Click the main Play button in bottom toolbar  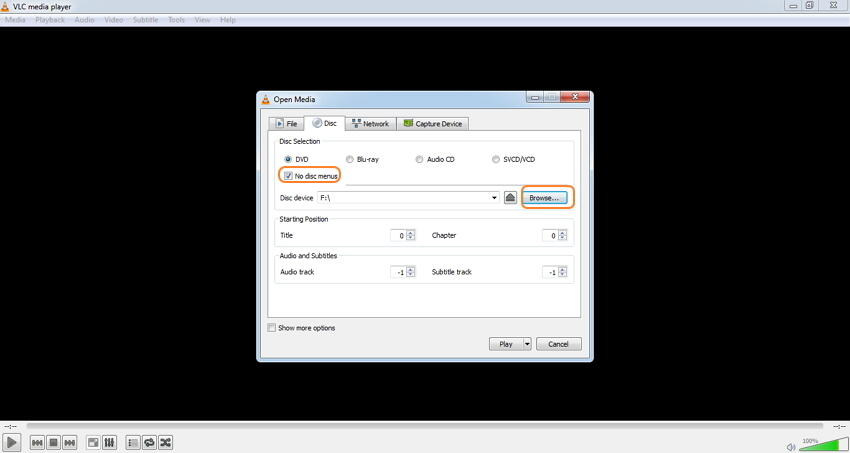click(11, 443)
